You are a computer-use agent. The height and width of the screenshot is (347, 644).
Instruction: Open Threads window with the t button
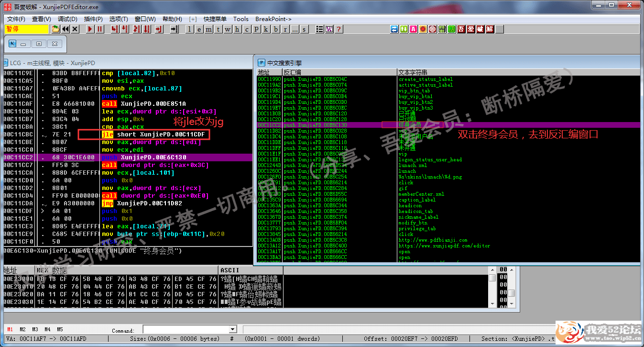tap(218, 29)
